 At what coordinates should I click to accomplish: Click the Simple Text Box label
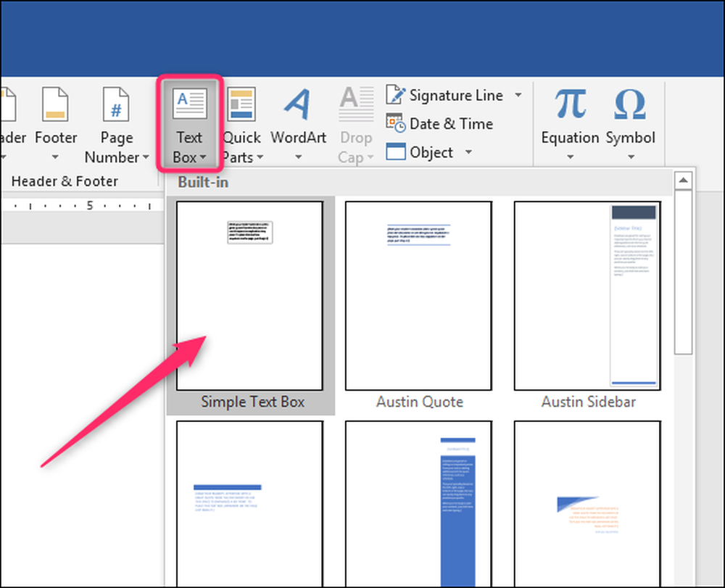[252, 402]
